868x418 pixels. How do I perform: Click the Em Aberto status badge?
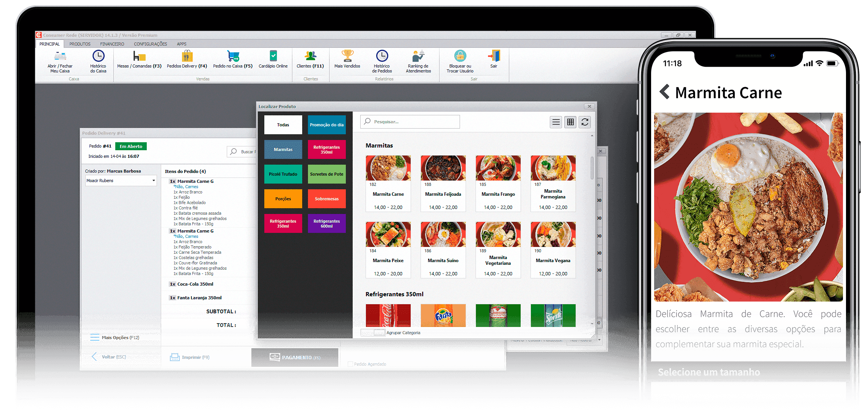131,146
